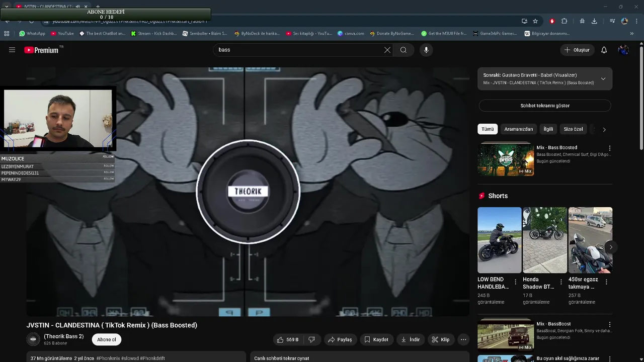Open the media control icon in browser toolbar
644x362 pixels.
coord(612,21)
